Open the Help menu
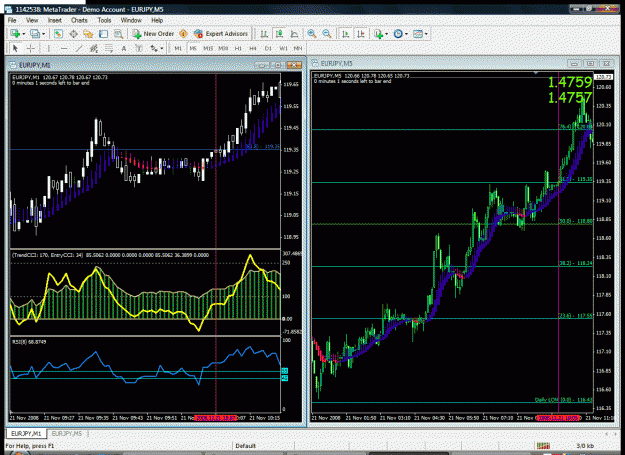Viewport: 625px width, 455px height. (157, 20)
